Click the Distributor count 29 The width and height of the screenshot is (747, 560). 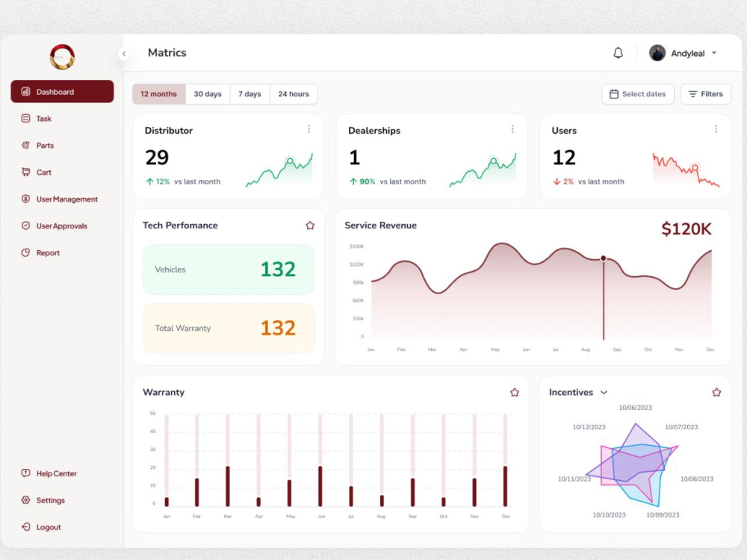click(x=157, y=158)
